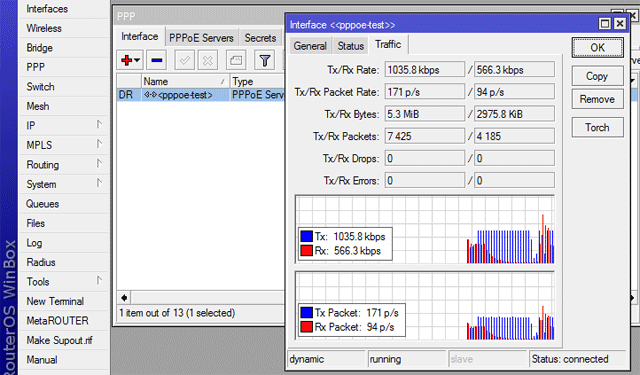Open New Terminal from the sidebar
The height and width of the screenshot is (375, 640).
pos(55,301)
